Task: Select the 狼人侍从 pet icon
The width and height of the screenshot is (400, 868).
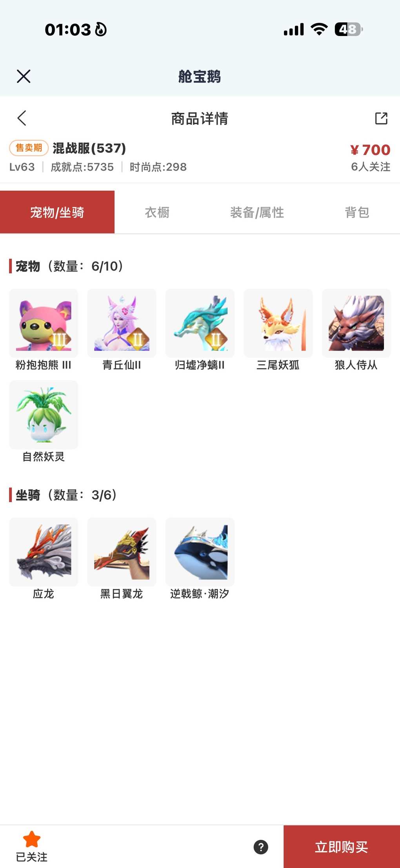Action: [x=356, y=323]
